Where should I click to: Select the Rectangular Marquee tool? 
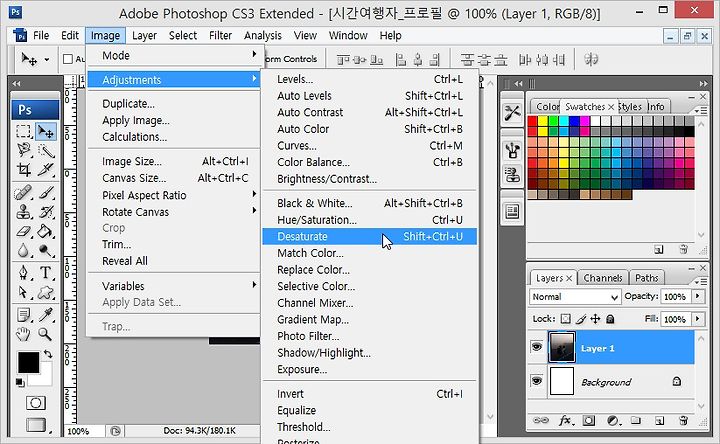(23, 131)
